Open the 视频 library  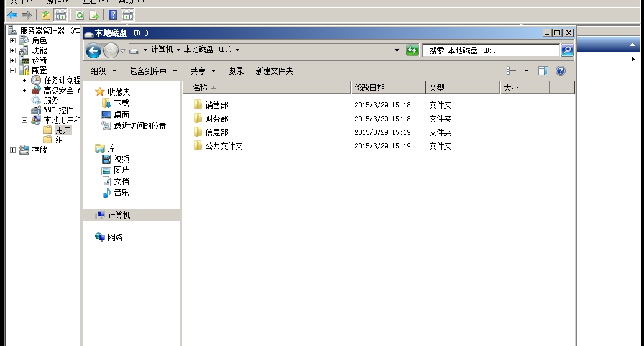(122, 159)
